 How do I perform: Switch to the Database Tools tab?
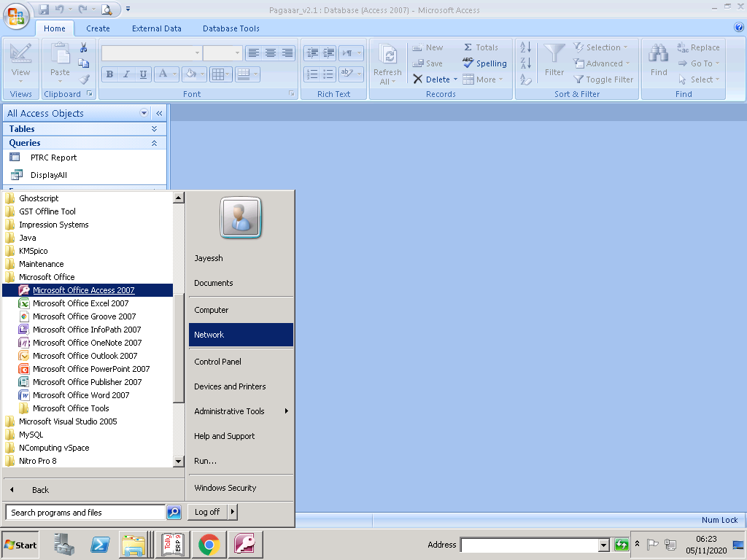pos(231,28)
